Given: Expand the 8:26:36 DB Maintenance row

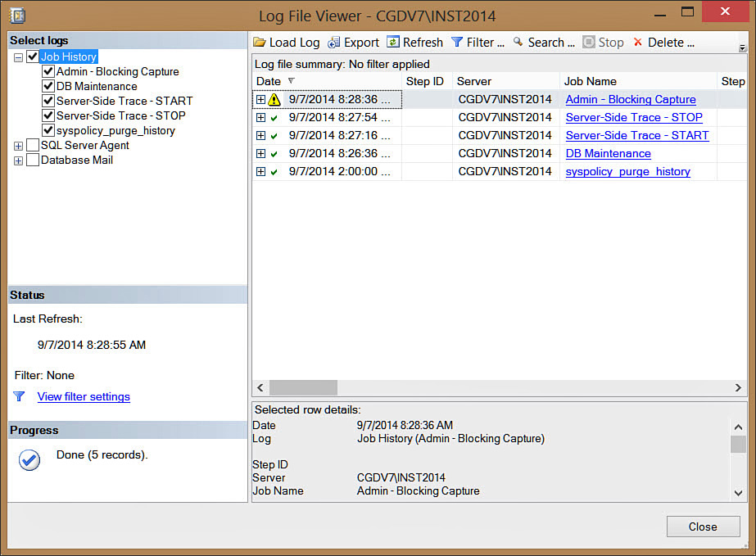Looking at the screenshot, I should pos(260,154).
